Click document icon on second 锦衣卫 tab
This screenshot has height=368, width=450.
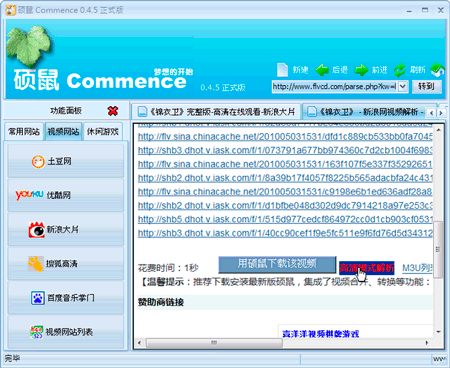tap(312, 112)
